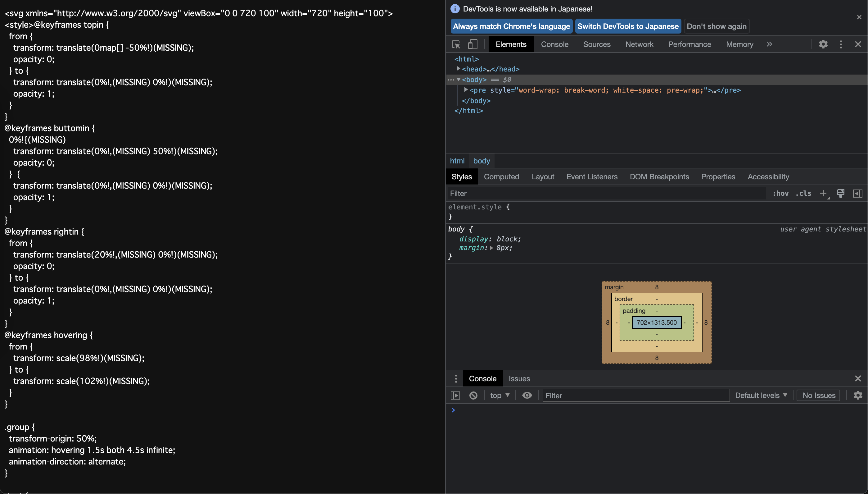This screenshot has height=494, width=868.
Task: Open the Sources tab
Action: [x=597, y=44]
